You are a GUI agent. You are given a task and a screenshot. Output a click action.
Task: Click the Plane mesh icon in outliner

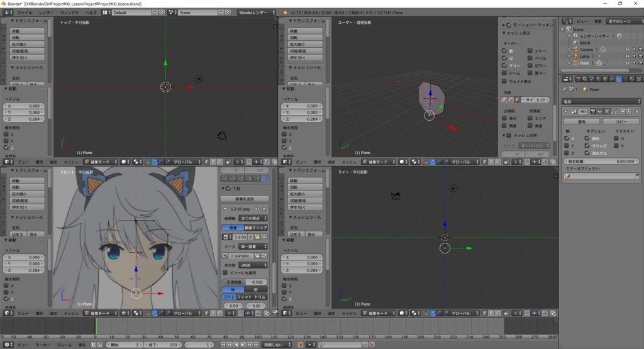(x=576, y=63)
